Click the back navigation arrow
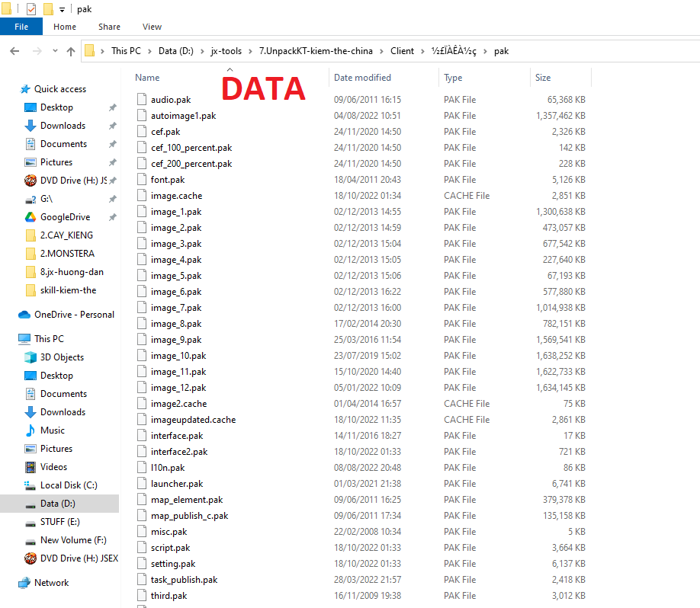Viewport: 700px width, 608px height. (15, 50)
